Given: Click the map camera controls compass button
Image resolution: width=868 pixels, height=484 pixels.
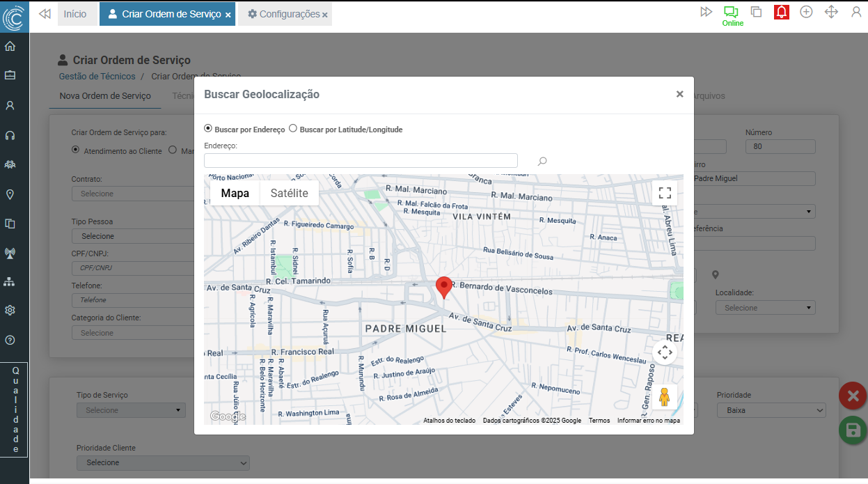Looking at the screenshot, I should click(x=665, y=352).
